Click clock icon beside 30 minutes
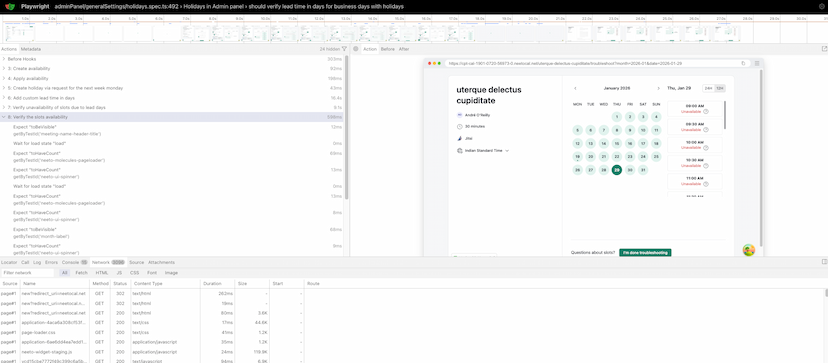The image size is (828, 363). (459, 126)
